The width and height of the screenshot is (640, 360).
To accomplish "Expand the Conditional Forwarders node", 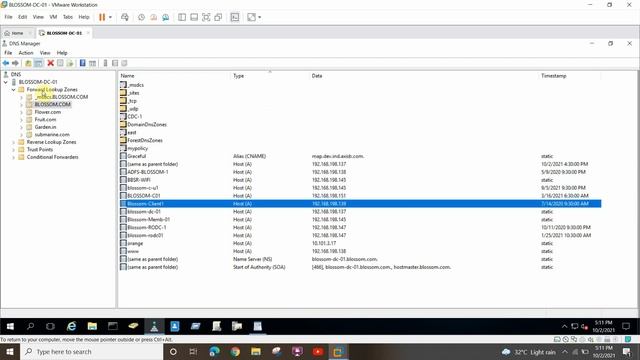I will [x=13, y=157].
